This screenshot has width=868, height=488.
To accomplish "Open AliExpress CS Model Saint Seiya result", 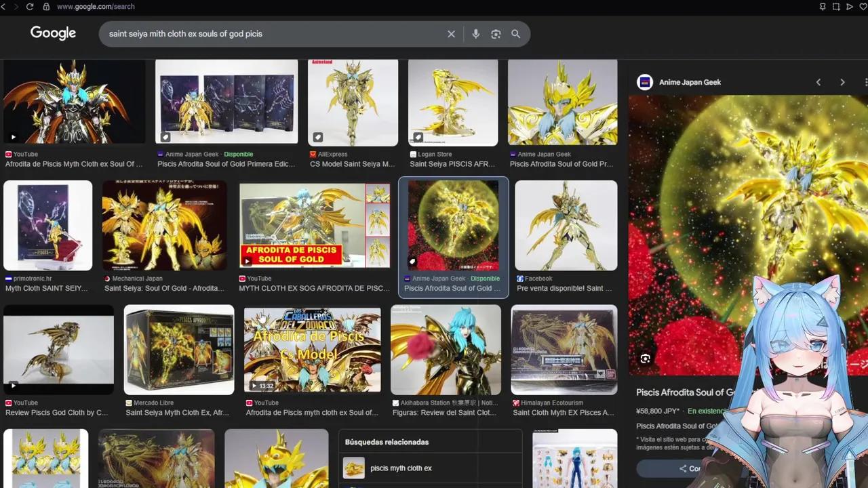I will pyautogui.click(x=353, y=102).
